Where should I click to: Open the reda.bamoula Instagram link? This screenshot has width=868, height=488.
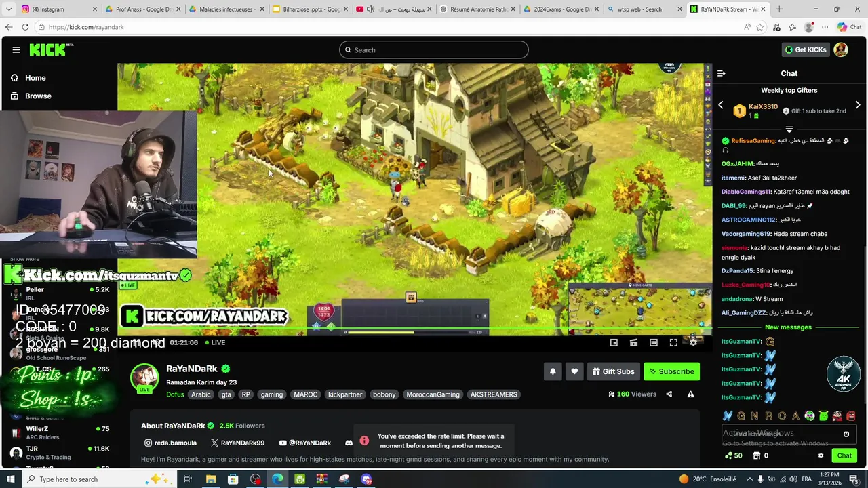pos(170,443)
